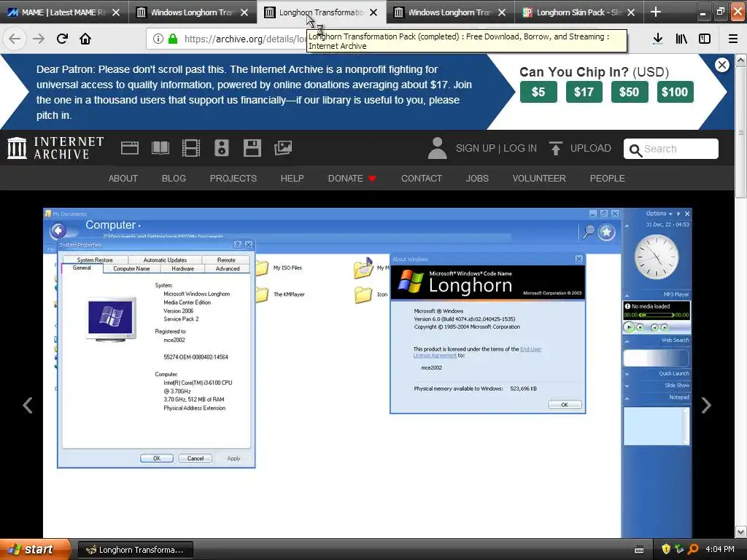Click the Internet Archive logo
Image resolution: width=747 pixels, height=560 pixels.
[55, 147]
